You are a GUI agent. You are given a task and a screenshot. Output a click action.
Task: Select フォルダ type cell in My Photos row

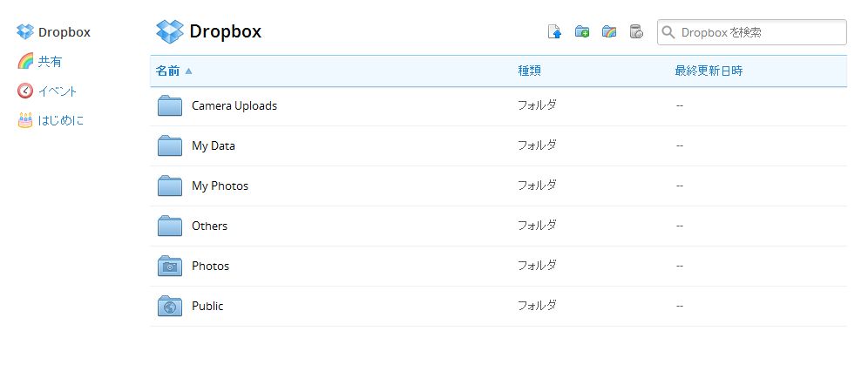(x=537, y=186)
